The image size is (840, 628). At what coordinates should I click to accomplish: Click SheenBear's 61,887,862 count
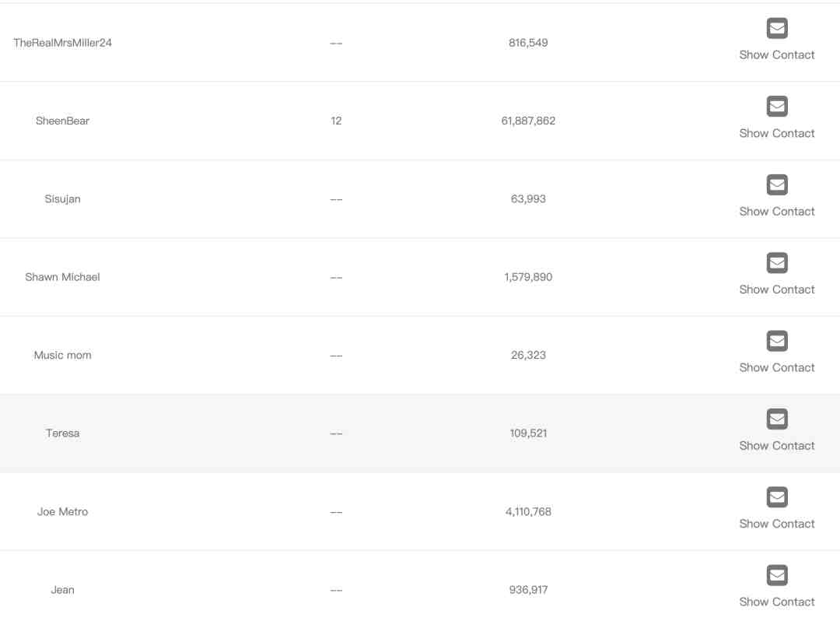528,121
